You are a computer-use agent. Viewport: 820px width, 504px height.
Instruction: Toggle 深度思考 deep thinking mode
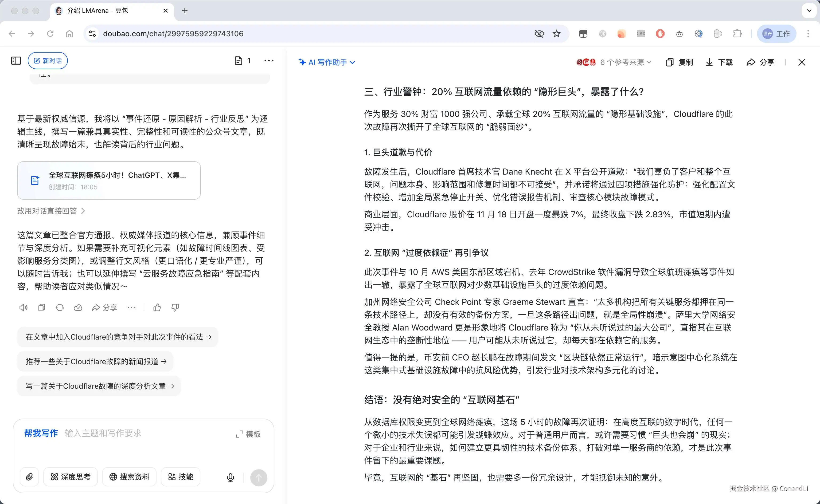click(70, 477)
